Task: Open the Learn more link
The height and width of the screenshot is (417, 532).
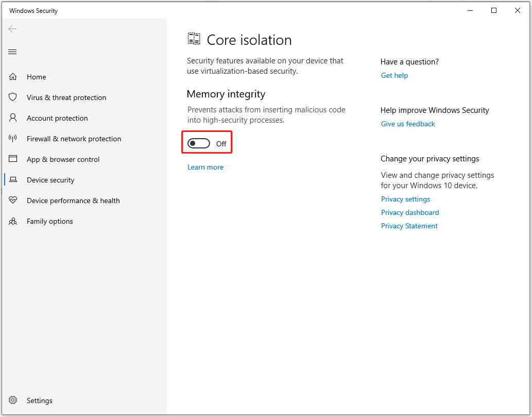Action: click(x=205, y=167)
